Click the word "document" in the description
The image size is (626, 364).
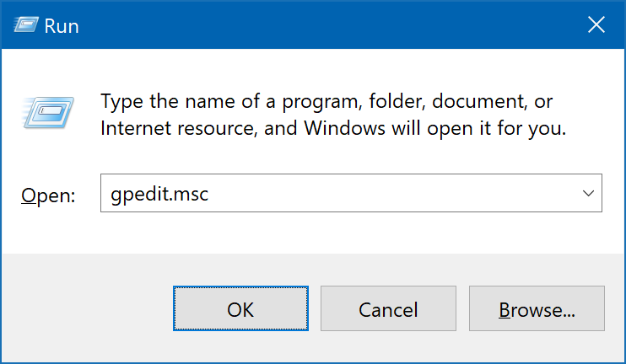click(479, 101)
